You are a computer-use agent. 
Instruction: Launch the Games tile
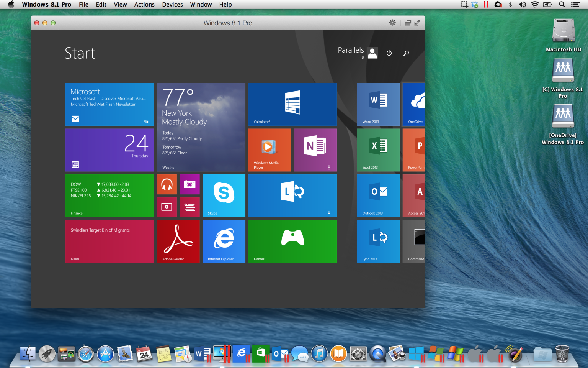click(292, 242)
